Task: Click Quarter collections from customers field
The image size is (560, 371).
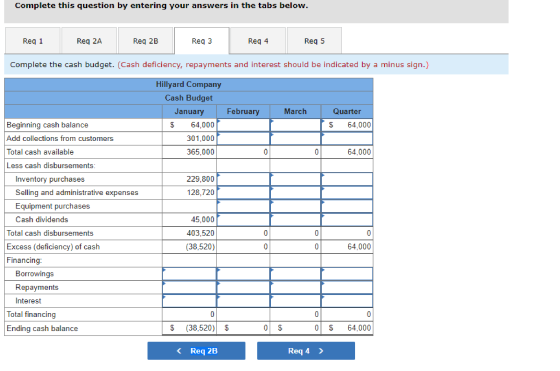Action: click(347, 139)
